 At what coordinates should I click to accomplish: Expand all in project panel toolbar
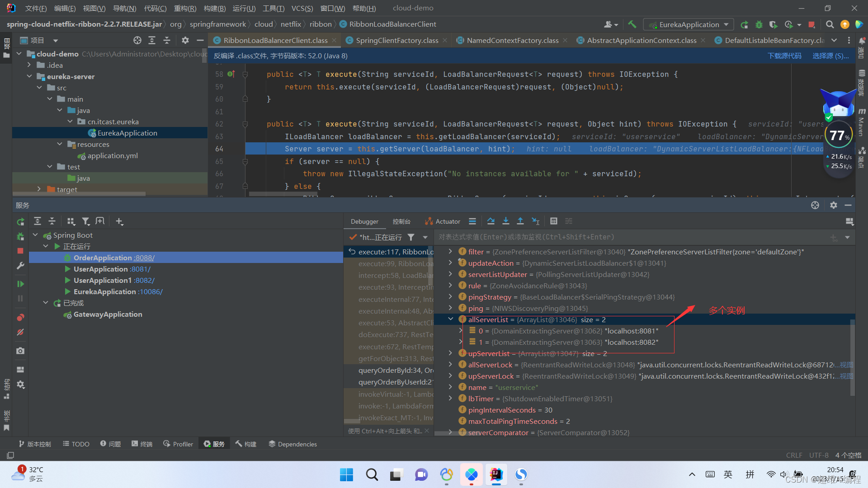(152, 40)
